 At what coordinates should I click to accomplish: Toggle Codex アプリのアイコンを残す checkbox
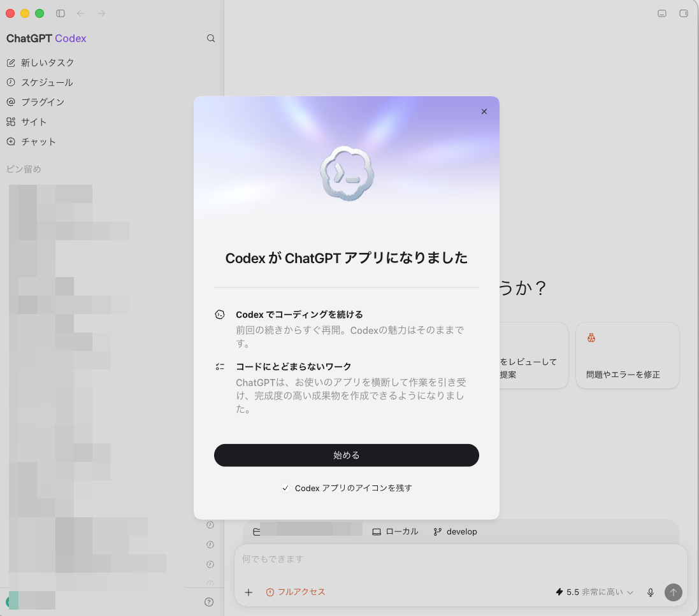pyautogui.click(x=285, y=488)
